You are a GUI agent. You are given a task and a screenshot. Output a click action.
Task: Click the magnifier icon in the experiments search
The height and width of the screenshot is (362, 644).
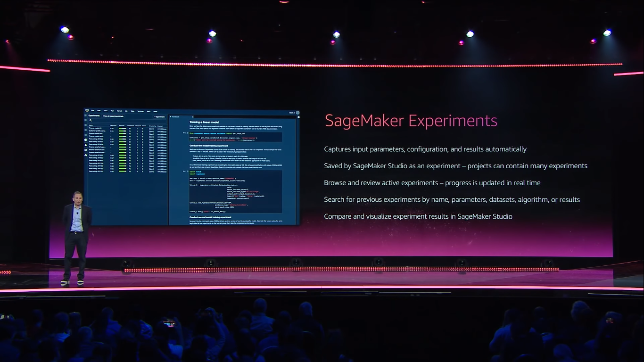click(91, 121)
